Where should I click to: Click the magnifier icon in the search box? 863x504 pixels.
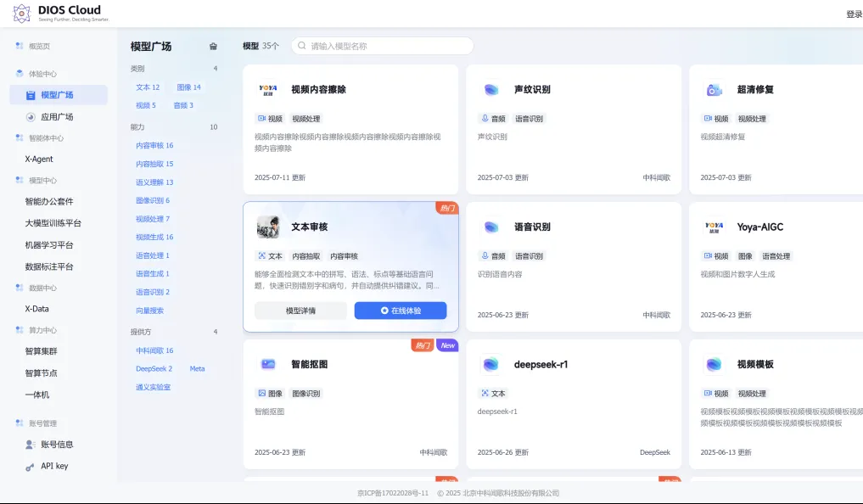[300, 47]
